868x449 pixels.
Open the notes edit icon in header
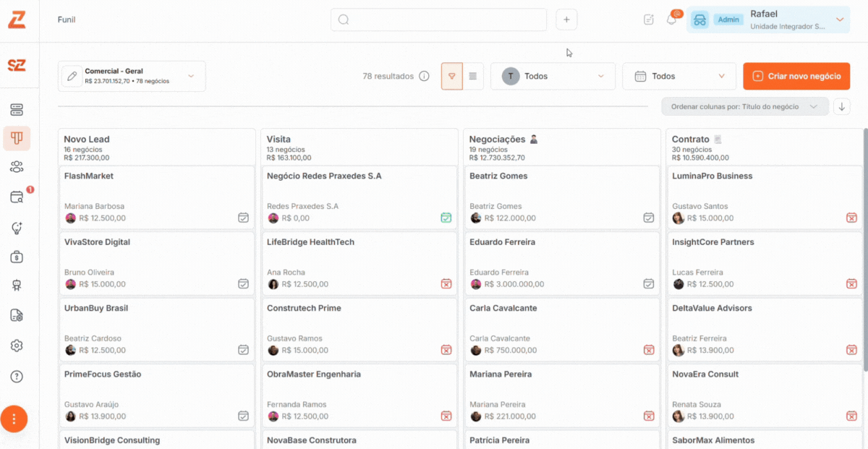click(x=649, y=20)
